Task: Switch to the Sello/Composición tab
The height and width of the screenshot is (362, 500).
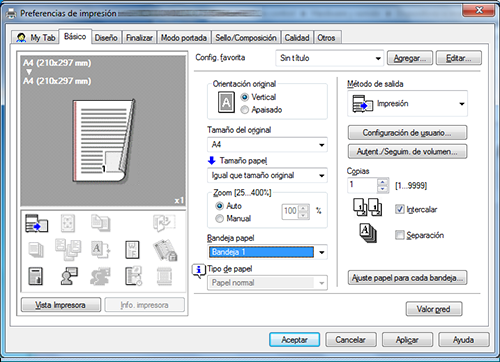Action: point(246,38)
